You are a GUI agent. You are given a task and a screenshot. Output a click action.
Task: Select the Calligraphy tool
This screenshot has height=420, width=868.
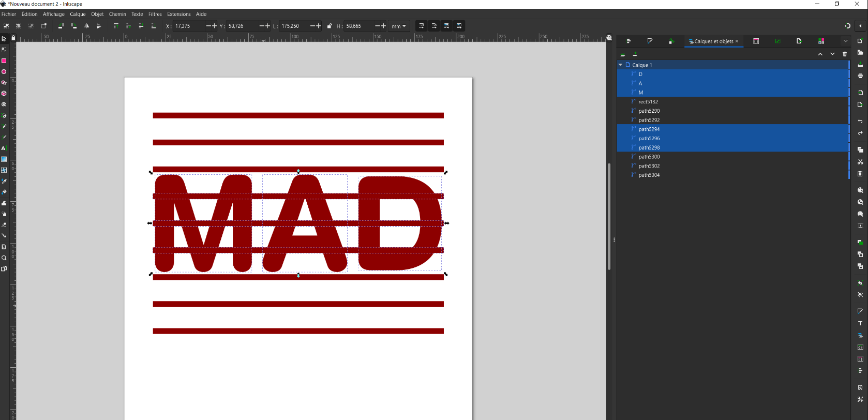(4, 138)
